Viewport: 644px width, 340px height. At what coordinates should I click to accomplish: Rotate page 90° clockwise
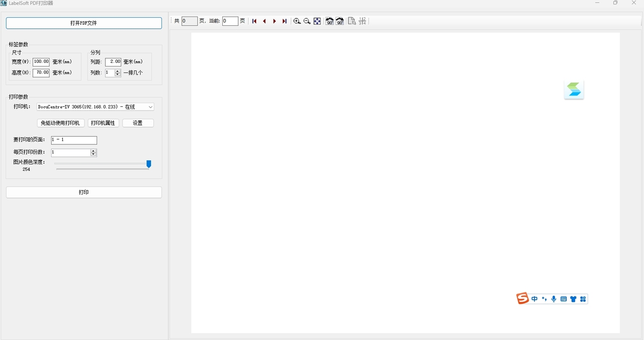340,21
